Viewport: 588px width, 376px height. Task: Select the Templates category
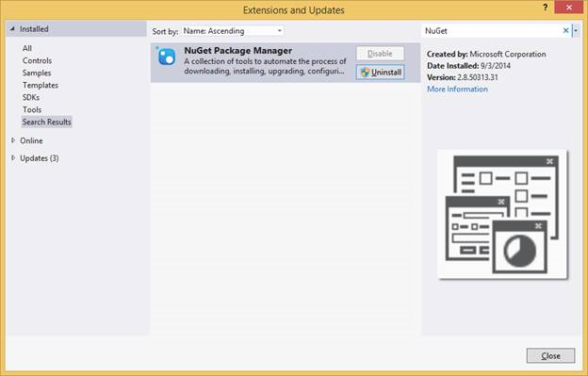coord(41,85)
